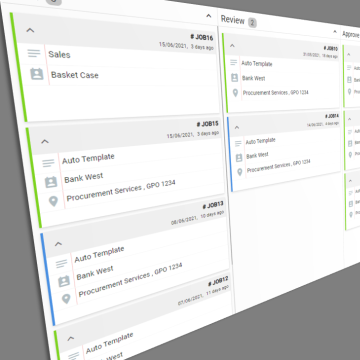Image resolution: width=360 pixels, height=360 pixels.
Task: Collapse the JOB13 card chevron
Action: 58,244
